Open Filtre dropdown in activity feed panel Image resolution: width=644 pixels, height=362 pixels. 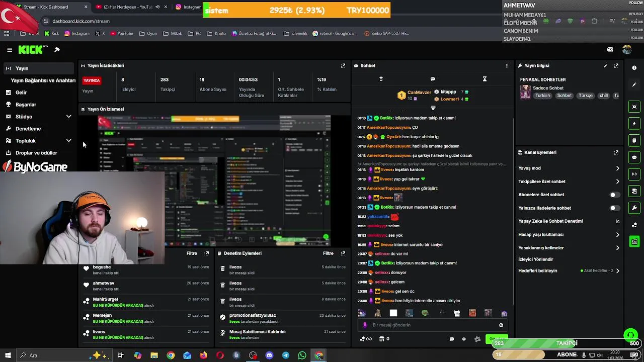point(192,253)
